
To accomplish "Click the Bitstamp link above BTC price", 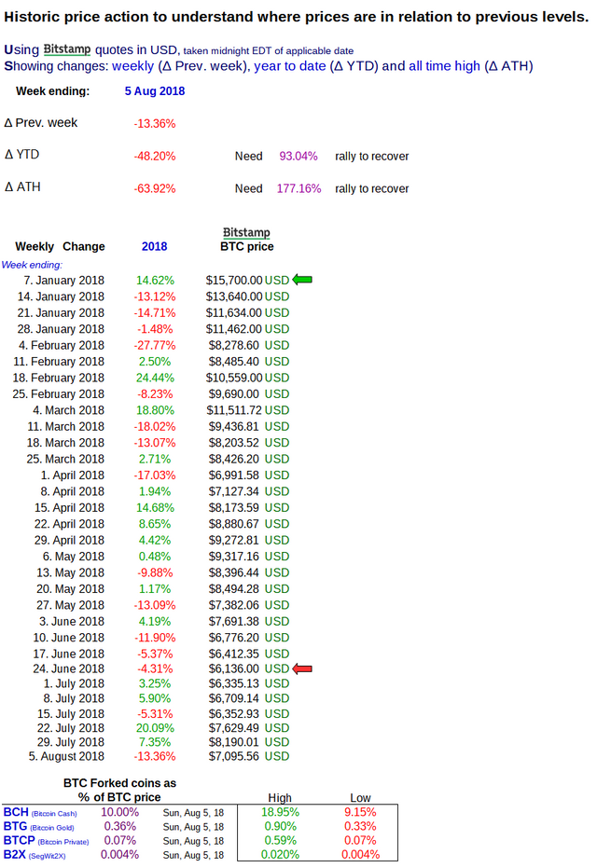I will point(246,232).
